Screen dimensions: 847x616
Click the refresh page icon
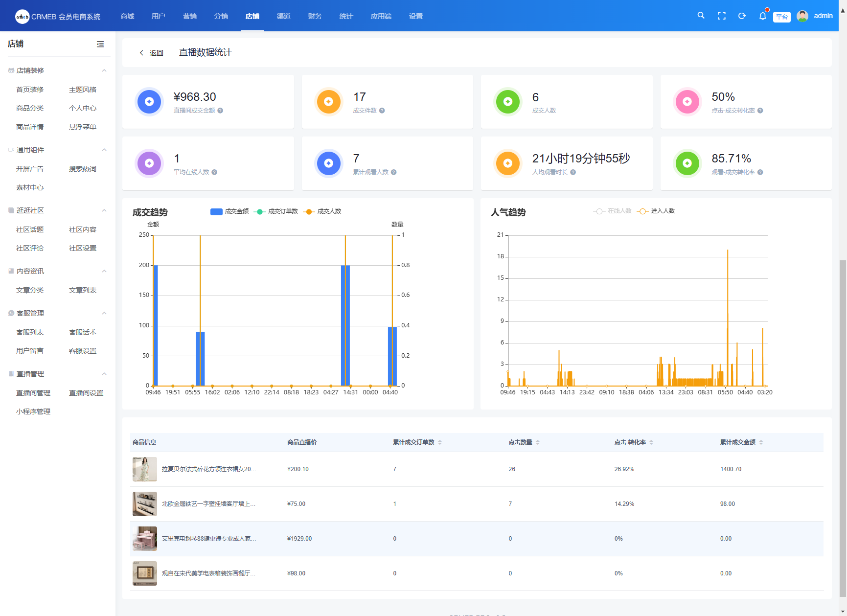point(742,16)
